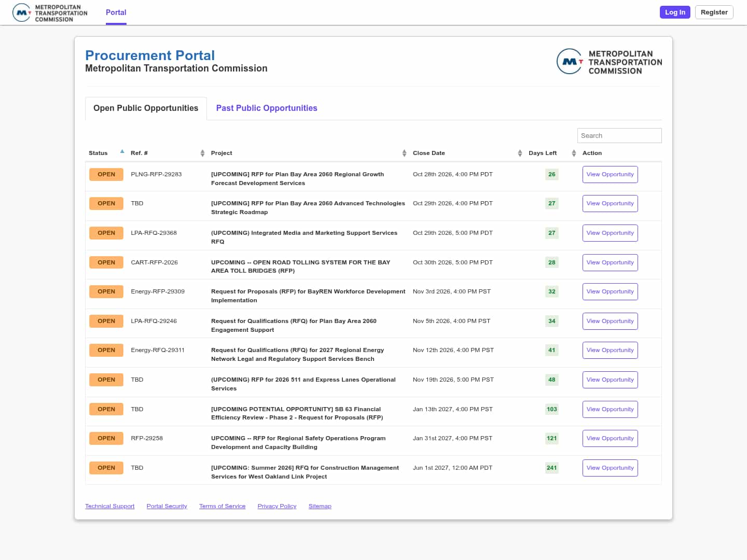View Opportunity for LPA-RFQ-29368
The width and height of the screenshot is (747, 560).
click(610, 233)
